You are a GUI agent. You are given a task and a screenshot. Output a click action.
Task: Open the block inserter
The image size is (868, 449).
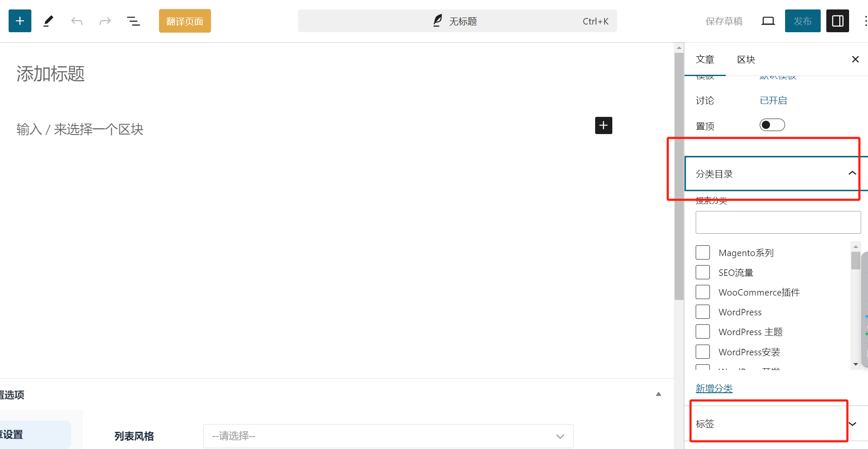click(19, 21)
